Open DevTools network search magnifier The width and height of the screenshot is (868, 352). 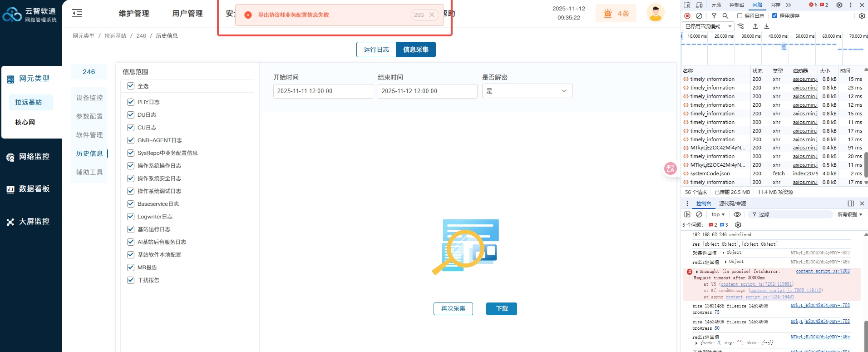click(725, 16)
